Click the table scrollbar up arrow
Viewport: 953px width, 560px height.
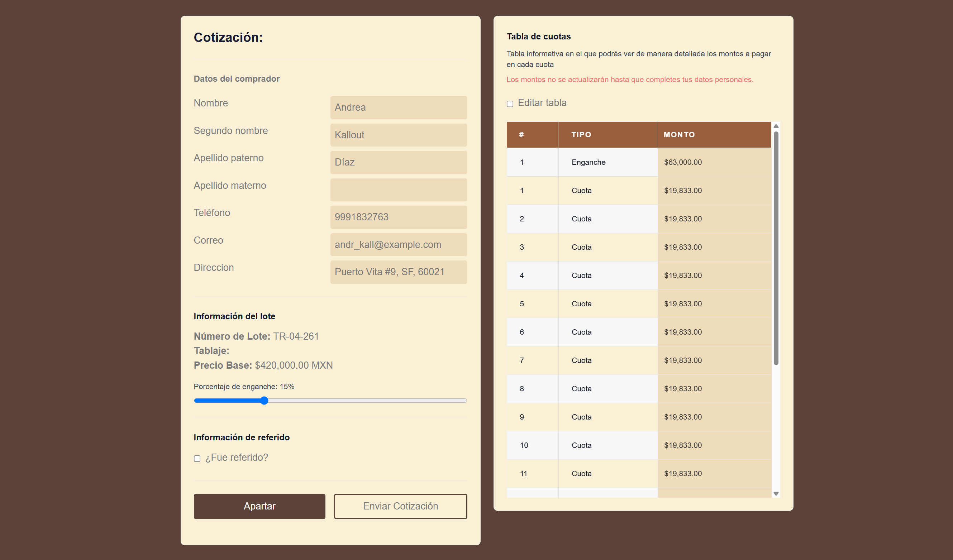click(776, 126)
